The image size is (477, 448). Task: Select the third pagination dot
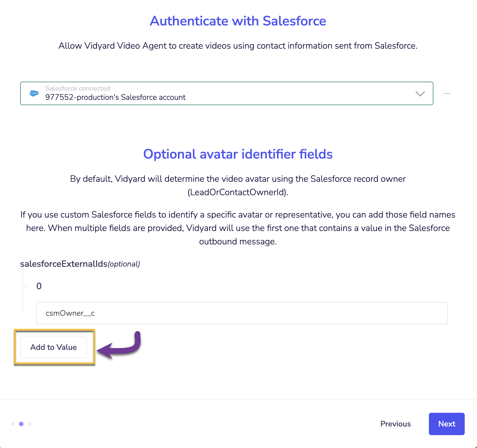[30, 423]
